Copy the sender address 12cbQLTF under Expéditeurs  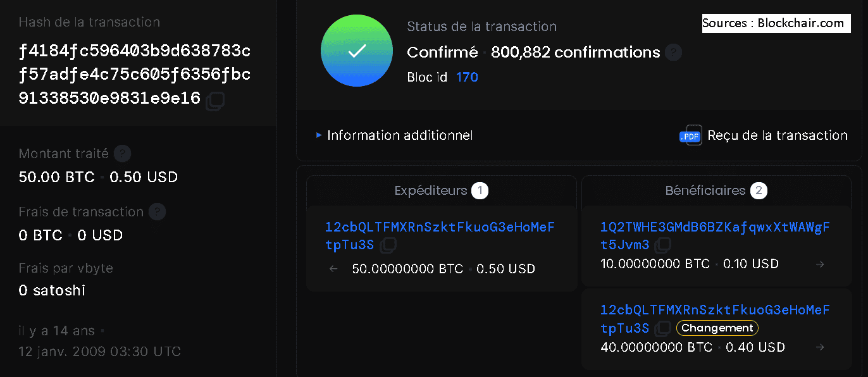(388, 245)
